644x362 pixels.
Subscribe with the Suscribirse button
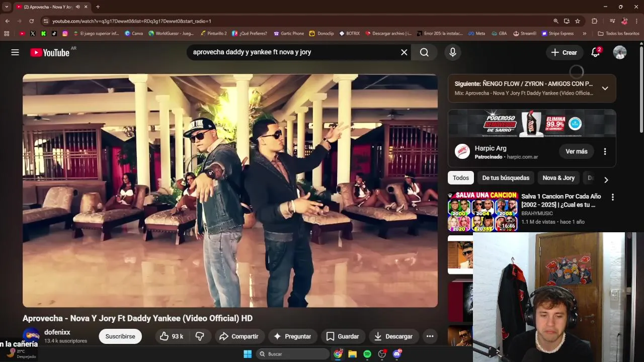120,336
